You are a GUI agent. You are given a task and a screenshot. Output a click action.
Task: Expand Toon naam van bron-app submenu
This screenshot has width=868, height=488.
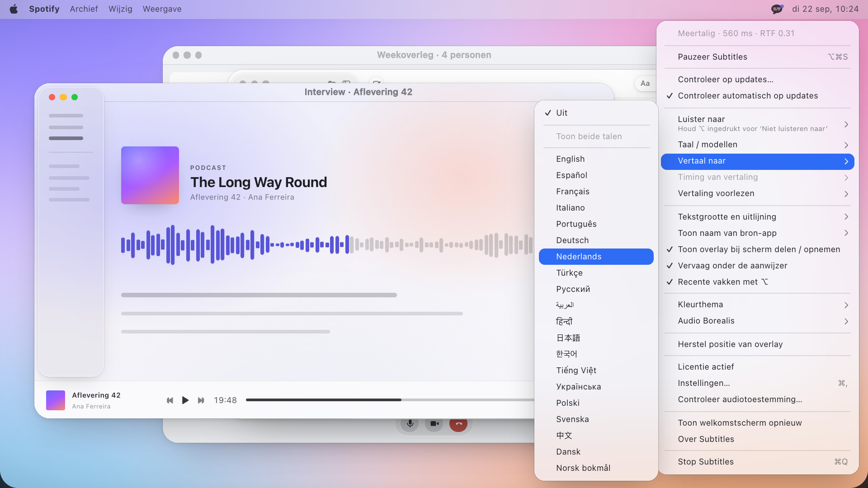[x=758, y=233]
